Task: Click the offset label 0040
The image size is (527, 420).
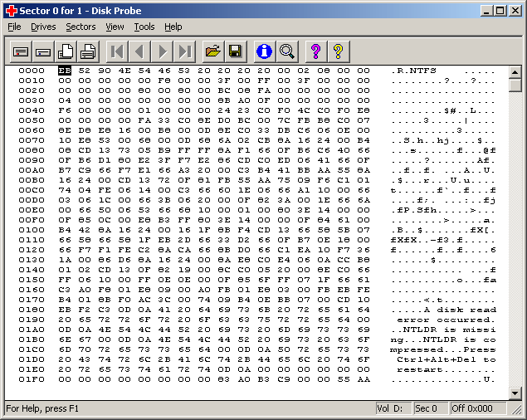Action: [32, 110]
